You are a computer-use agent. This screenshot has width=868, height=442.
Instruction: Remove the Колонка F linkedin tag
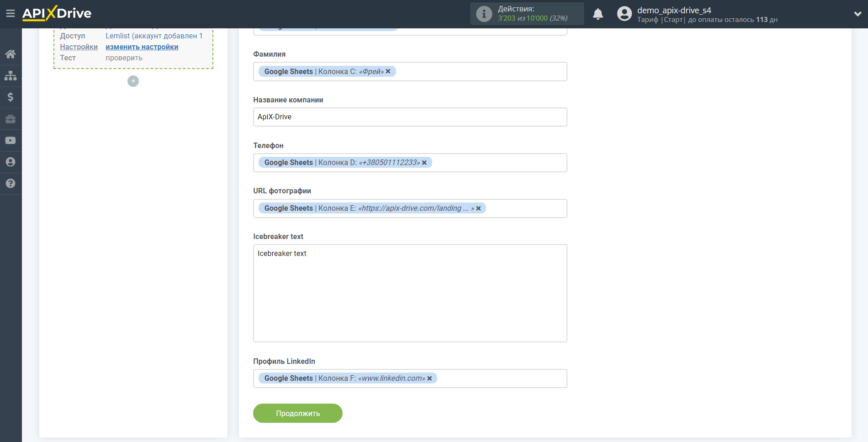pos(429,378)
